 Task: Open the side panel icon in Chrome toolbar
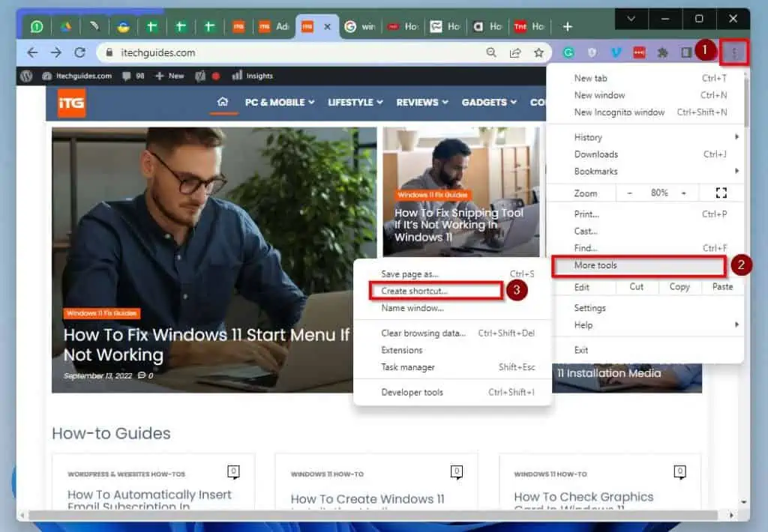685,52
